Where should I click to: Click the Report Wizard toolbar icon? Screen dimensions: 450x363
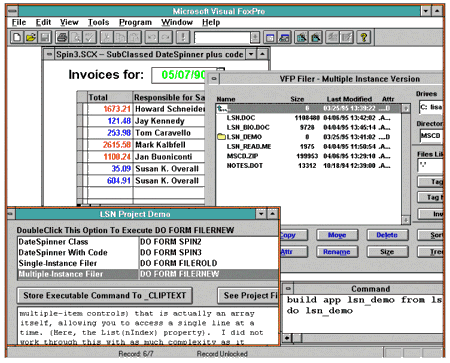pyautogui.click(x=316, y=37)
